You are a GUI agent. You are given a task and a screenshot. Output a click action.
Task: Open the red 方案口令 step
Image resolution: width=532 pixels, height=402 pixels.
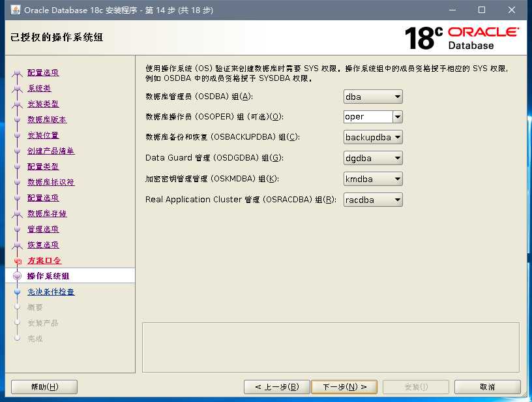44,260
